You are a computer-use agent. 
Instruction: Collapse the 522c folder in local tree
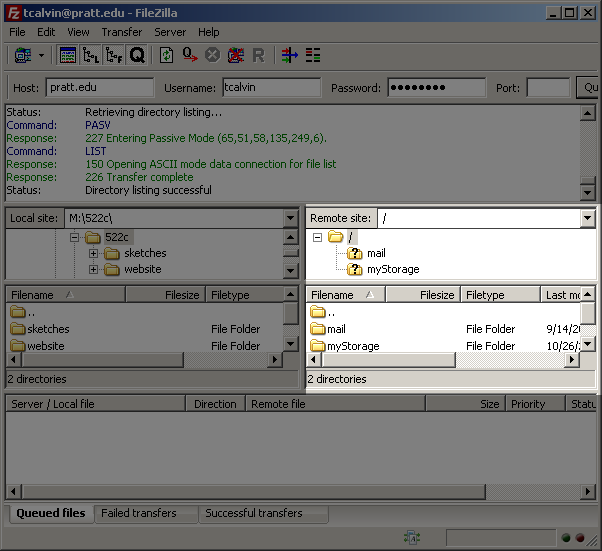pyautogui.click(x=74, y=237)
